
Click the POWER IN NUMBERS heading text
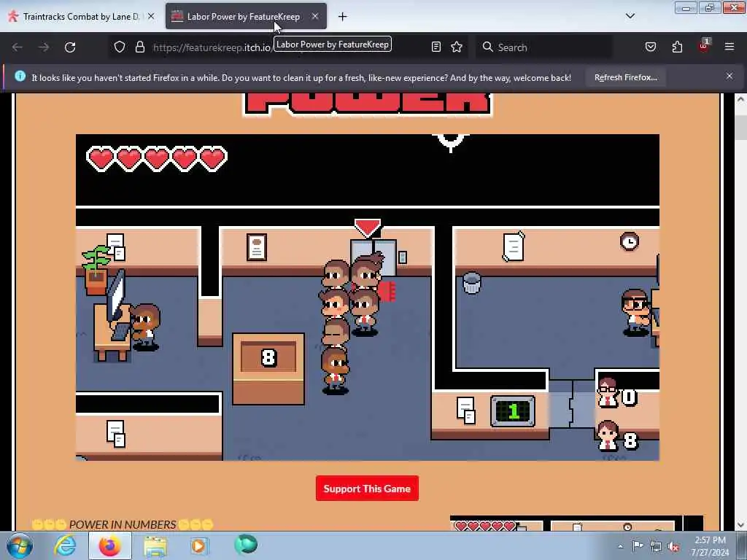[123, 524]
